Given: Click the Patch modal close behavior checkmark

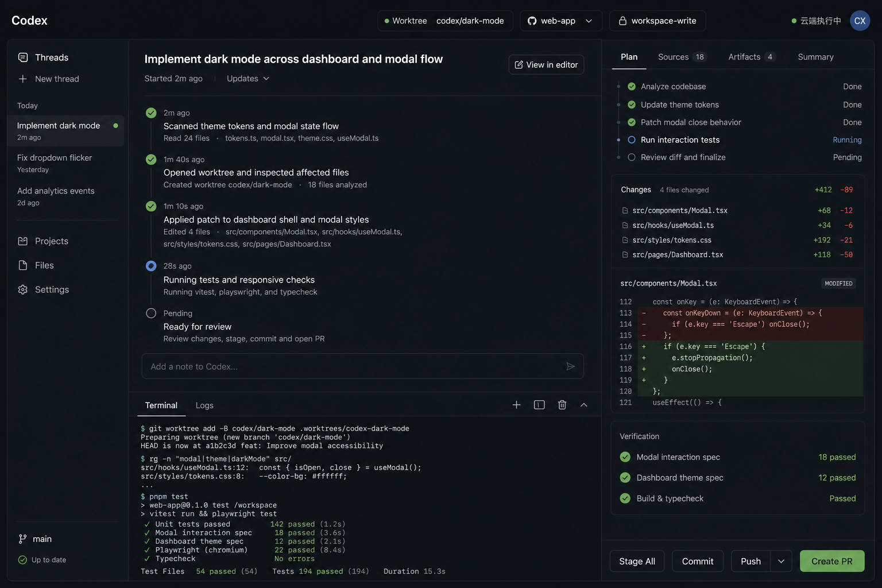Looking at the screenshot, I should pyautogui.click(x=632, y=122).
